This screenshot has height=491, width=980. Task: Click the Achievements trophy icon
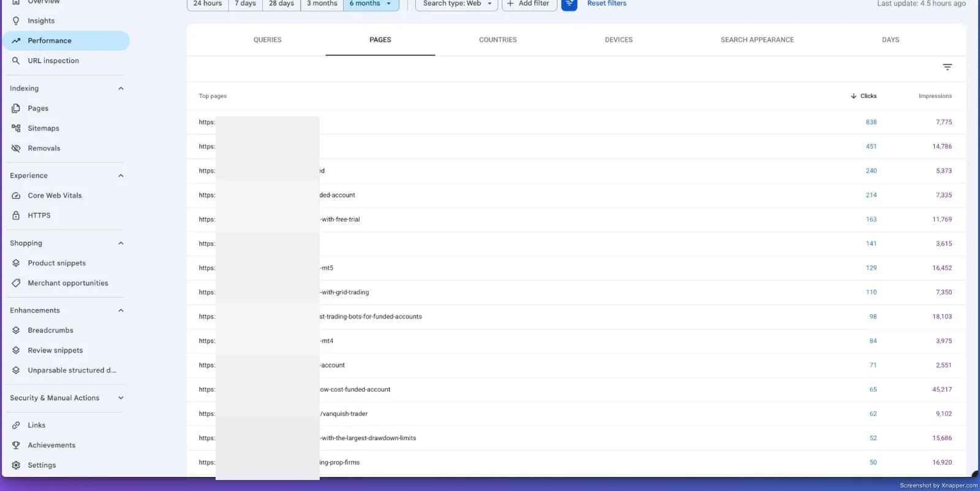click(16, 446)
